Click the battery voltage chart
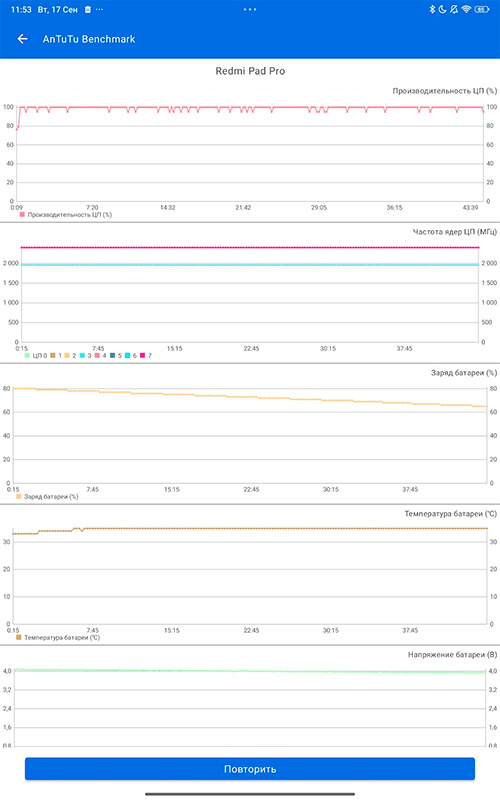500x800 pixels. [250, 707]
